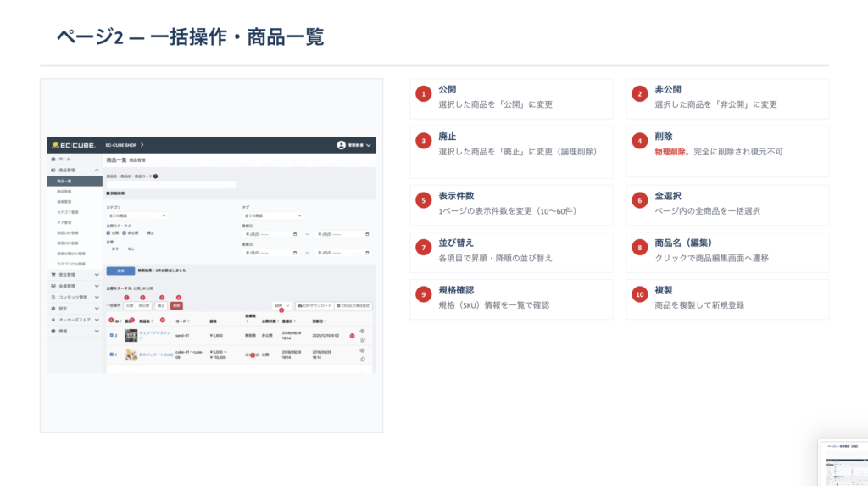868x486 pixels.
Task: Click the eye icon for the first product row
Action: coord(362,331)
